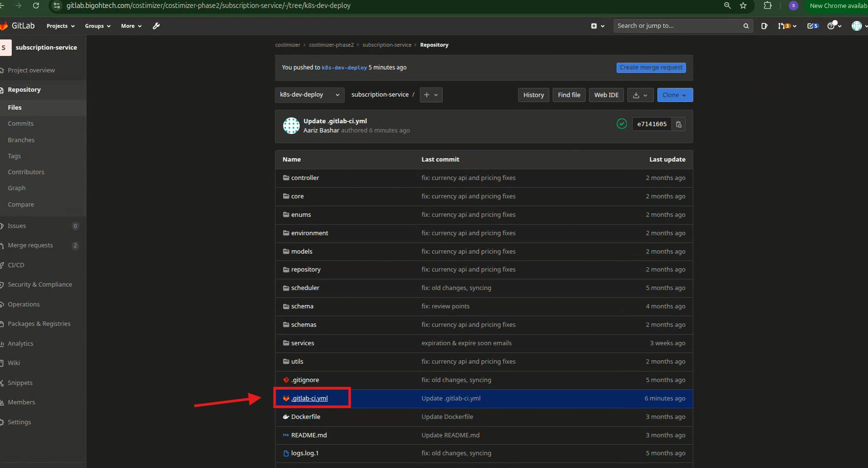Screen dimensions: 868x468
Task: Open Settings in the sidebar
Action: coord(19,422)
